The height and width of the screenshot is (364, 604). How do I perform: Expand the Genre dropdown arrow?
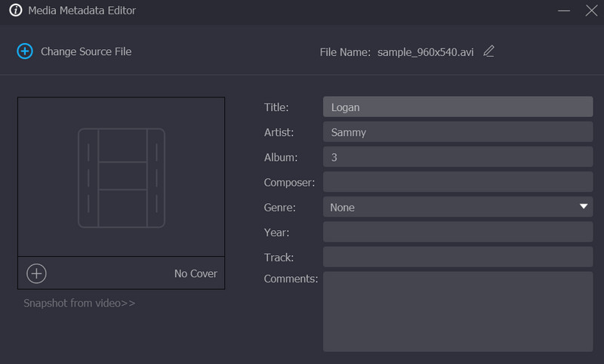[x=584, y=206]
